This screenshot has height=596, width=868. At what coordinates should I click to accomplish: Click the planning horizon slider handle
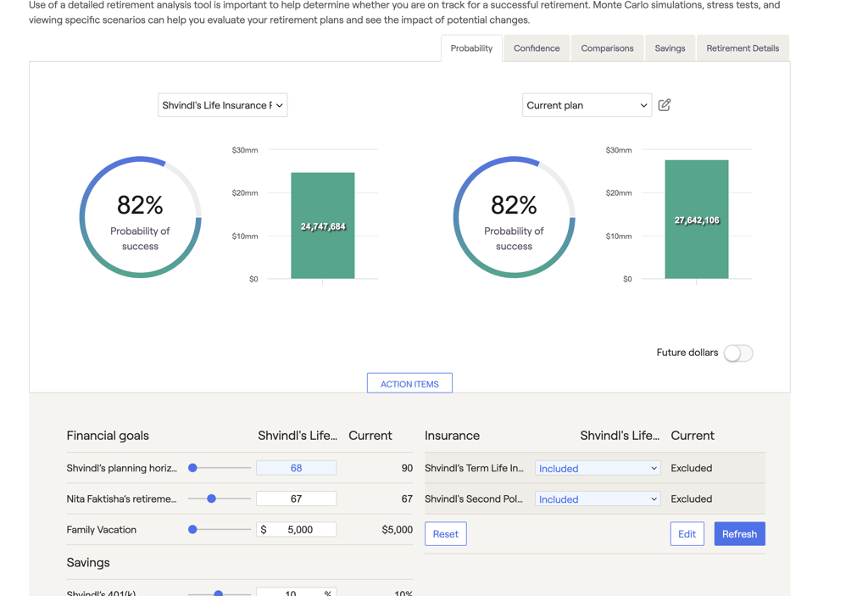[193, 468]
